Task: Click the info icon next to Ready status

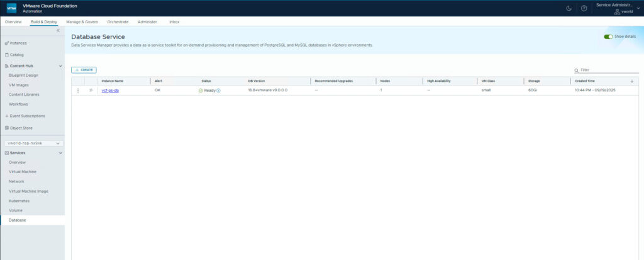Action: click(219, 91)
